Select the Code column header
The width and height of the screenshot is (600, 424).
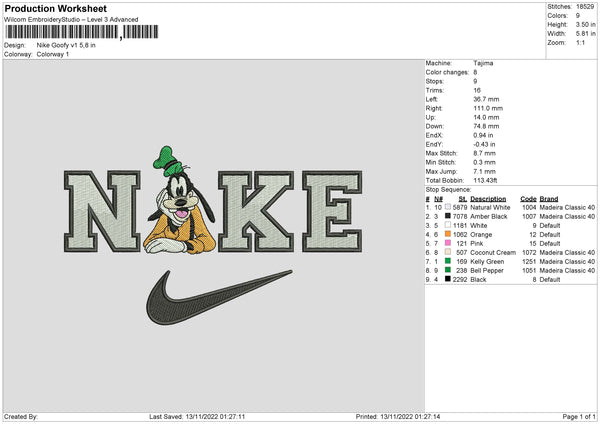pos(528,199)
